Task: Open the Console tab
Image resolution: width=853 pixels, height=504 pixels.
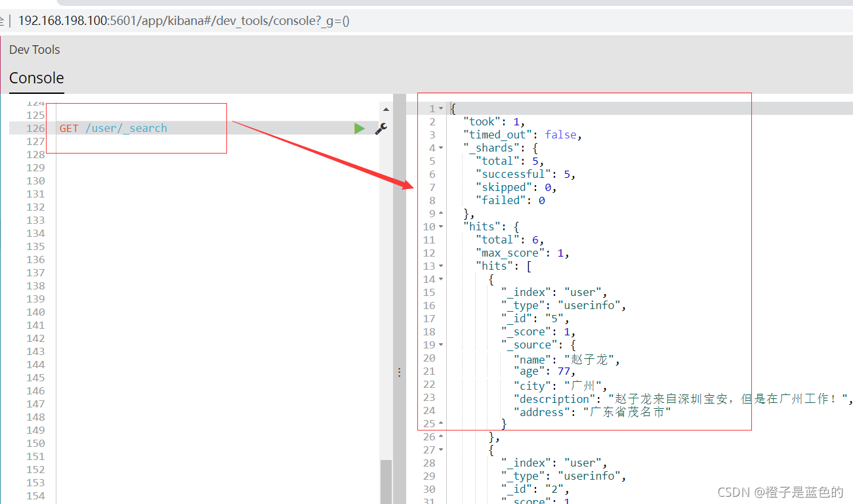Action: pos(37,78)
